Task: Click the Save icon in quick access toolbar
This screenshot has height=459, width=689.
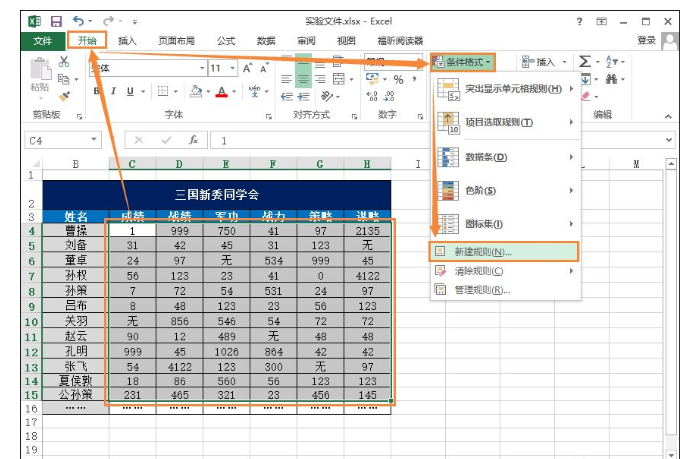Action: point(56,20)
